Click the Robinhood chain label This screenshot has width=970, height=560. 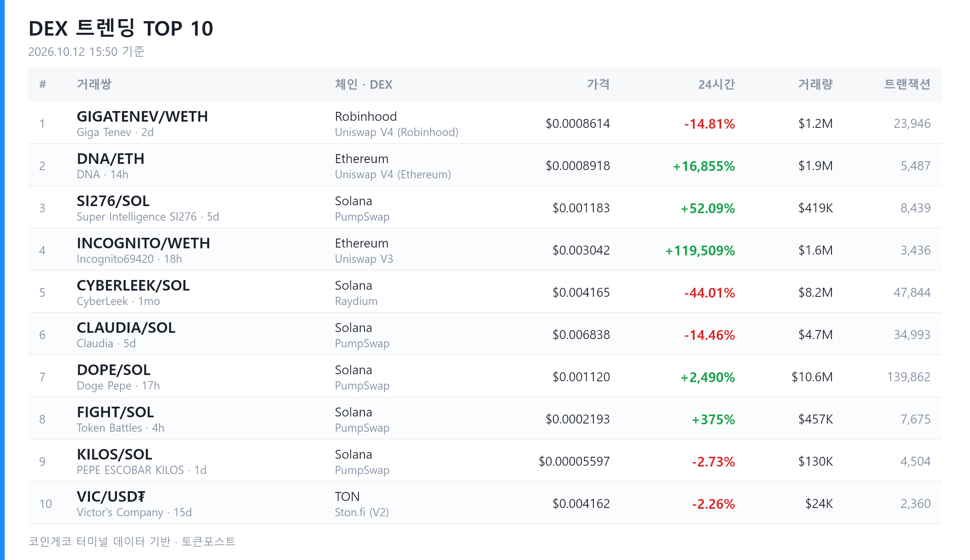[x=366, y=117]
